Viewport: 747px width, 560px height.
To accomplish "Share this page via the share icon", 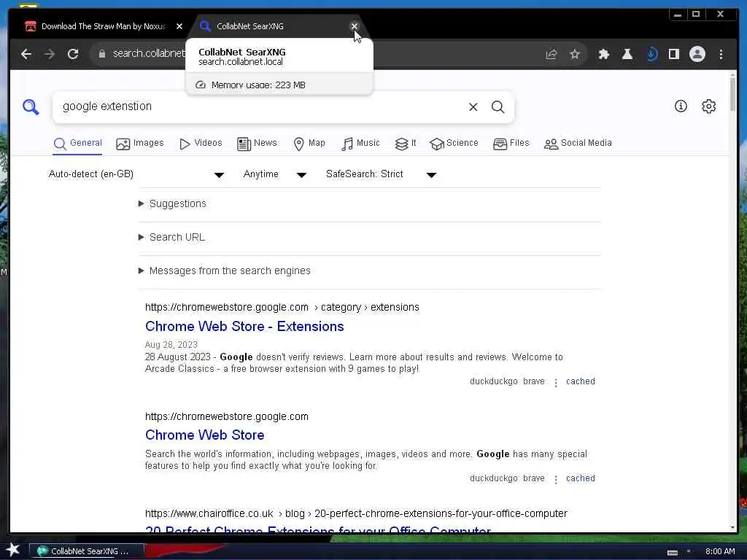I will pyautogui.click(x=551, y=54).
